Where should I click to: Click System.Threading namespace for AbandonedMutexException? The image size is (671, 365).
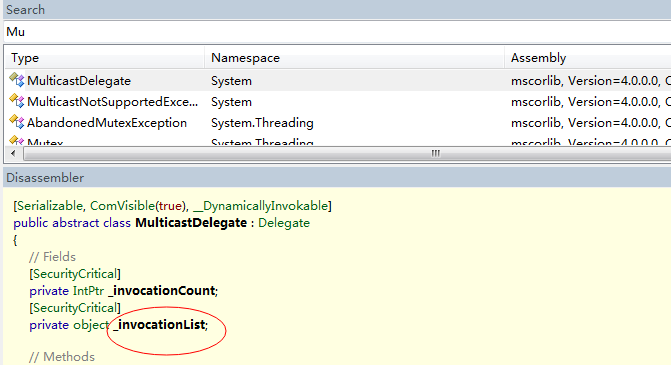click(x=262, y=123)
